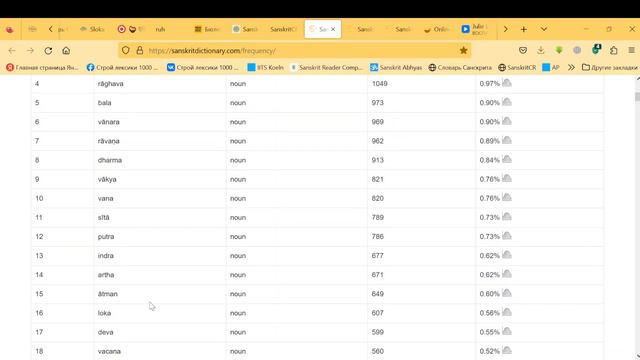
Task: Open chart icon in the loka row
Action: 507,312
